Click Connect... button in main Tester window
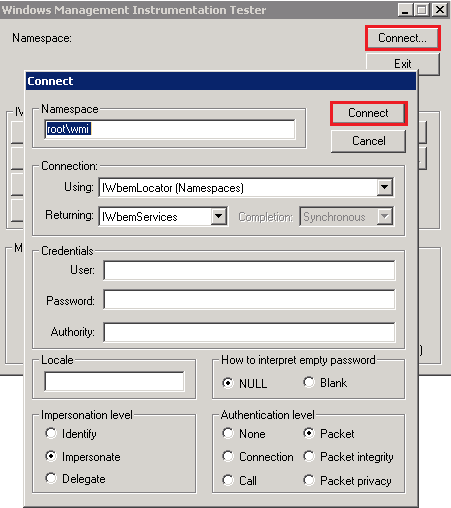 402,38
